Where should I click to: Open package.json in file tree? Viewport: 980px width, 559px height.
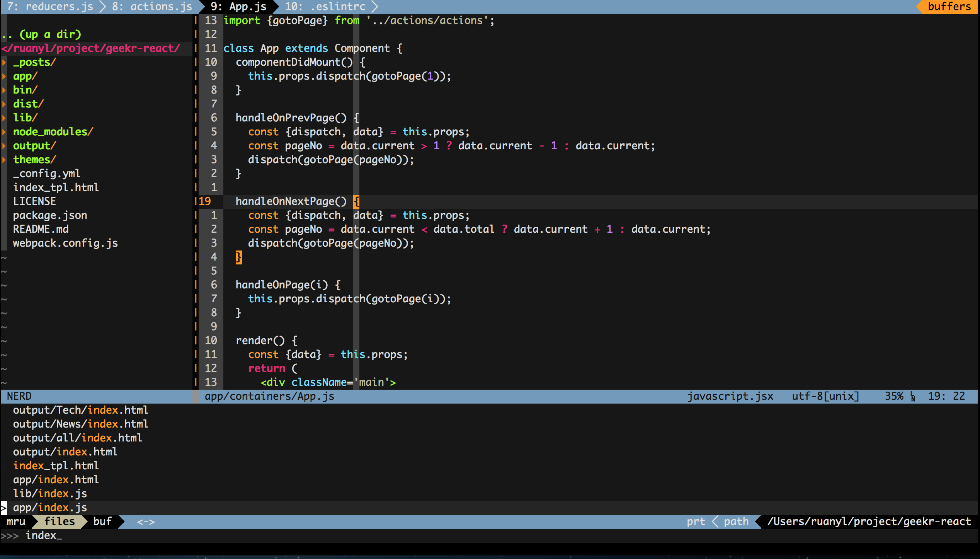50,215
